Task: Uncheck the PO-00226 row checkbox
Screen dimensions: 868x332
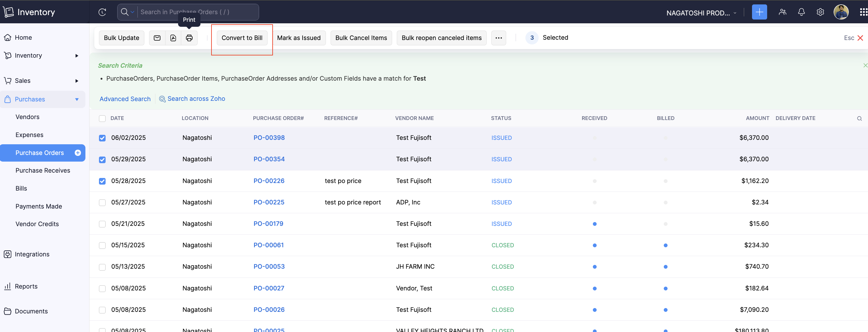Action: [102, 181]
